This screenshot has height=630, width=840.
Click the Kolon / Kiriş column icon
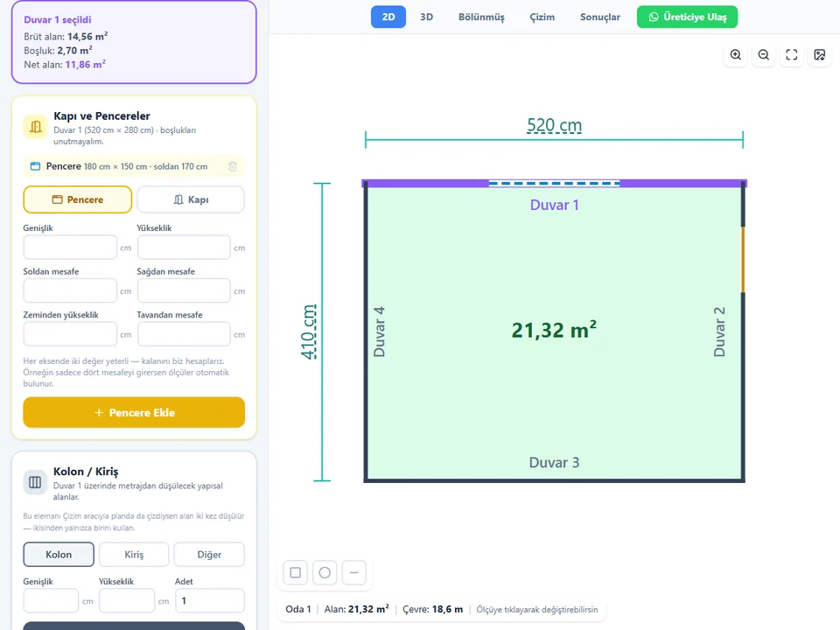[x=35, y=482]
